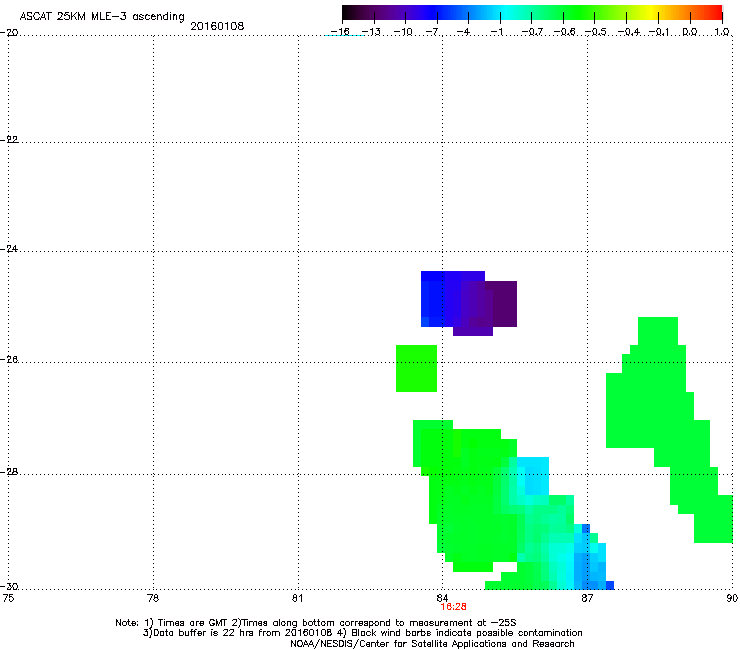Click the color bar label -7
This screenshot has height=650, width=740.
(432, 32)
